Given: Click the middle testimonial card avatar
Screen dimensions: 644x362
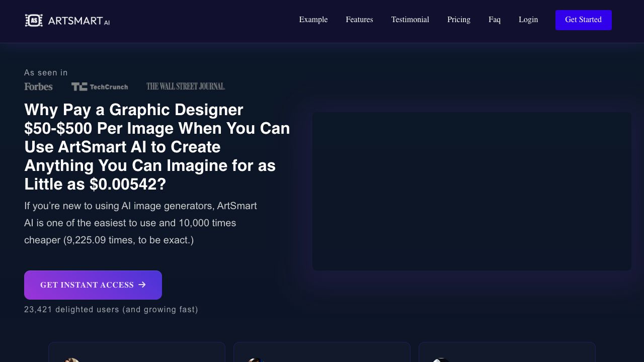Looking at the screenshot, I should [x=256, y=359].
